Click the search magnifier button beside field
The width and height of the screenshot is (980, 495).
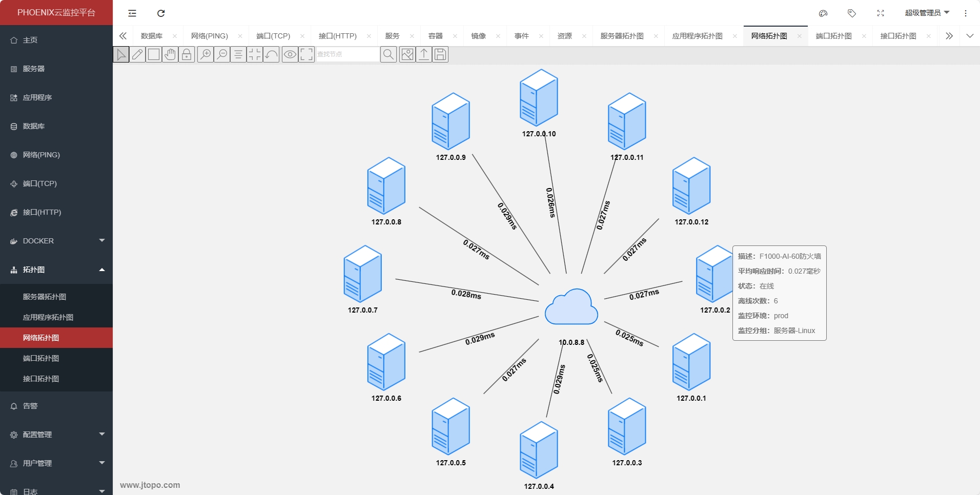(x=389, y=54)
